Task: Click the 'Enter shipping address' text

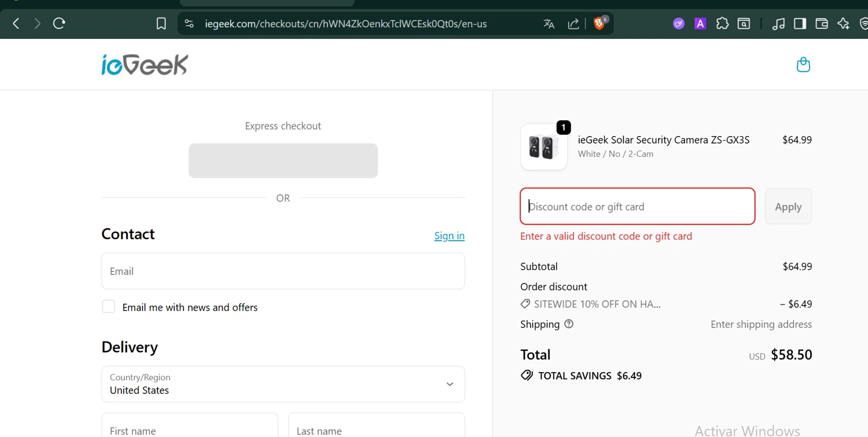Action: click(761, 324)
